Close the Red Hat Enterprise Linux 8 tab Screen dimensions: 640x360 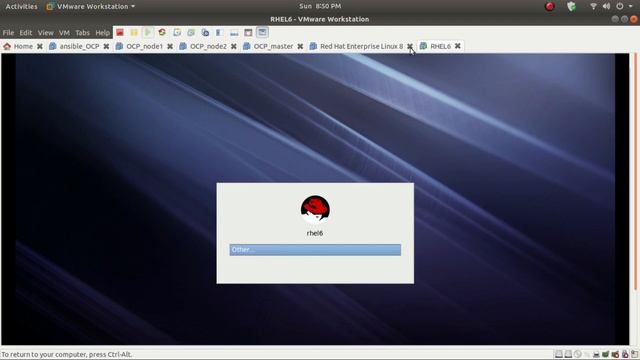pos(410,46)
